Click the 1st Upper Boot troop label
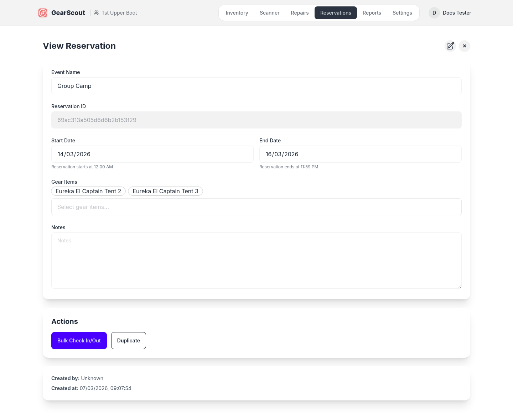This screenshot has width=513, height=420. pyautogui.click(x=119, y=13)
